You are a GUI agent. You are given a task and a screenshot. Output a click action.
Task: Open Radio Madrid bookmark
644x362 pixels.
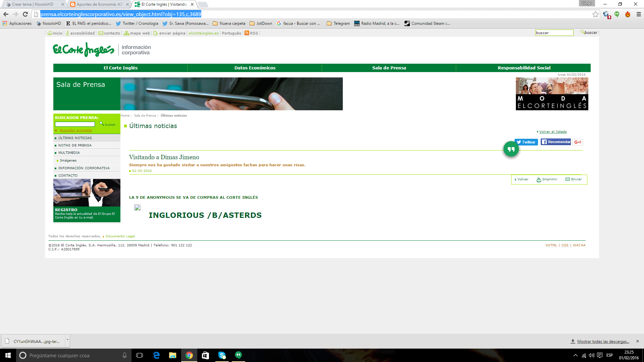(x=377, y=23)
